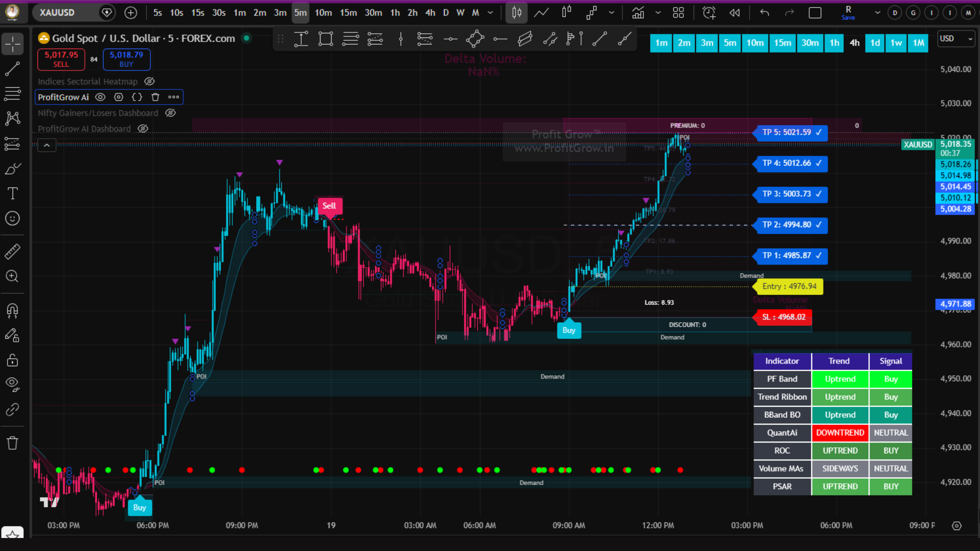Viewport: 980px width, 551px height.
Task: Click the rectangle tool in favorites toolbar
Action: tap(325, 39)
